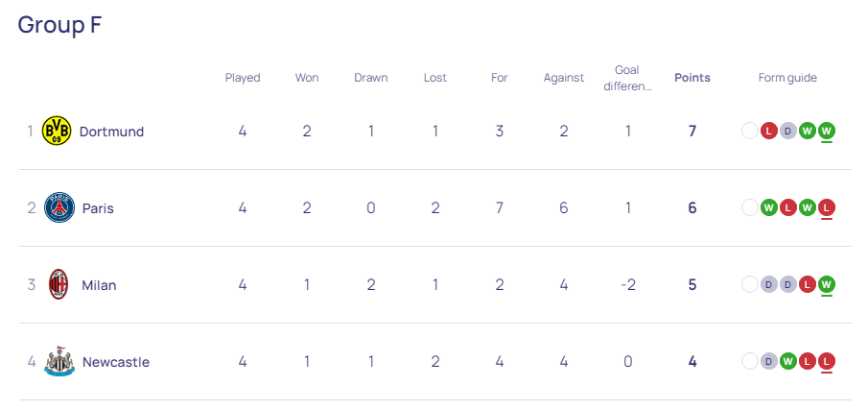Click Paris's latest underlined loss form badge

tap(827, 208)
